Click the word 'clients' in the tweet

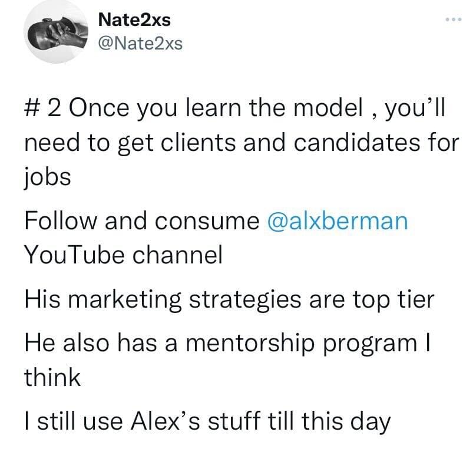coord(198,143)
